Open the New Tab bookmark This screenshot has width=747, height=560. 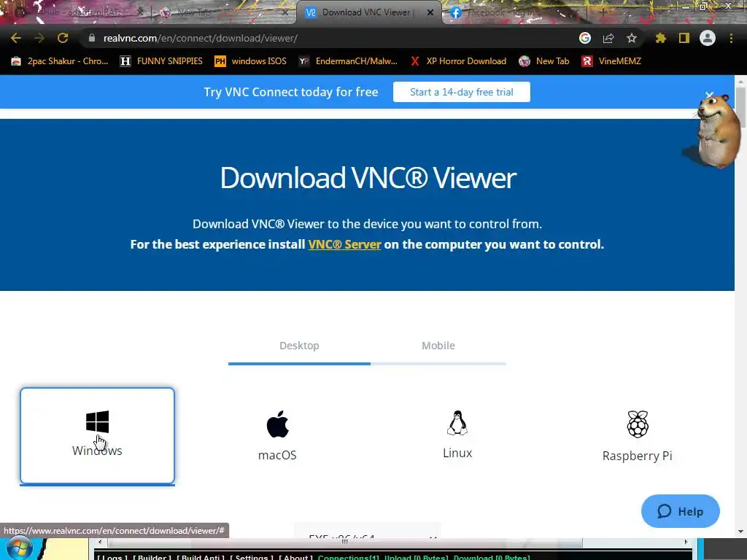[x=544, y=61]
